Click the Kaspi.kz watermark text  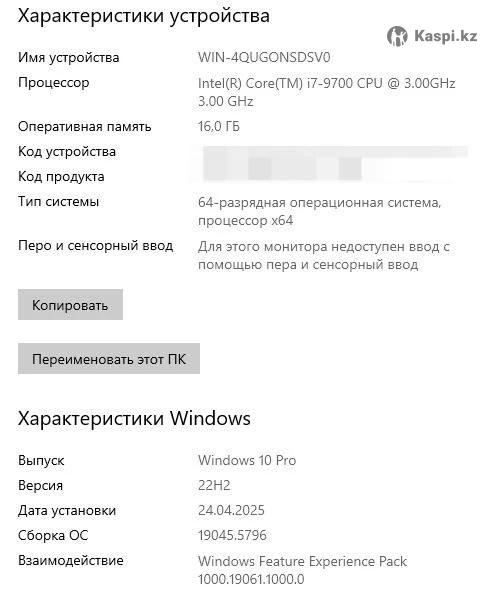tap(446, 36)
